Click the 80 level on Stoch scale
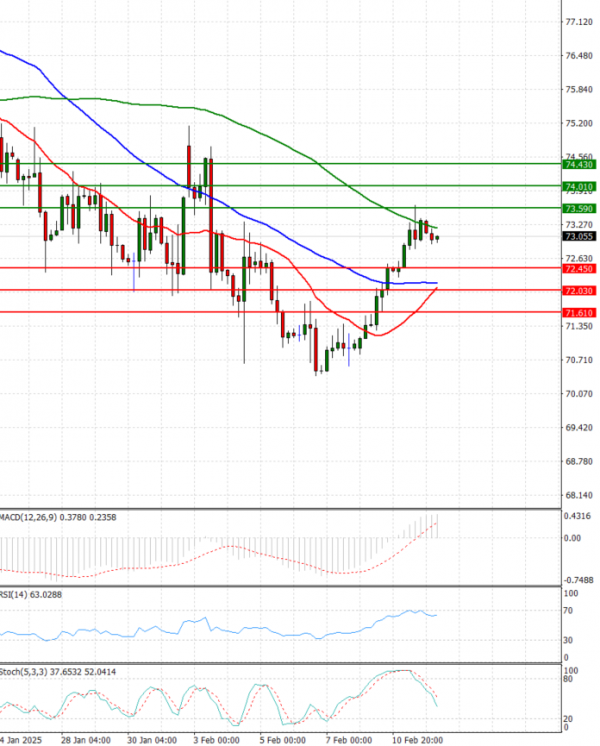 pyautogui.click(x=568, y=679)
